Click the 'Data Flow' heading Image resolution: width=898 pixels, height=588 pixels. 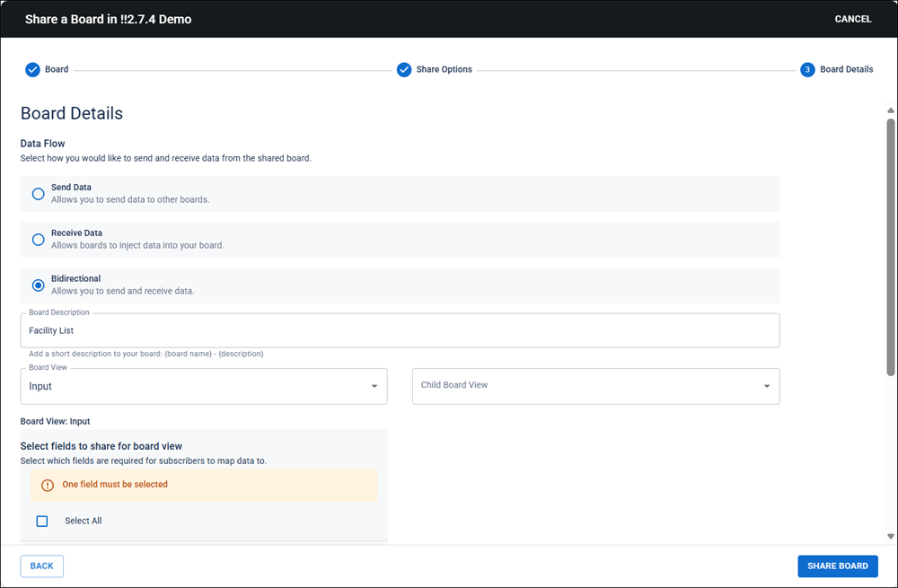pyautogui.click(x=43, y=144)
